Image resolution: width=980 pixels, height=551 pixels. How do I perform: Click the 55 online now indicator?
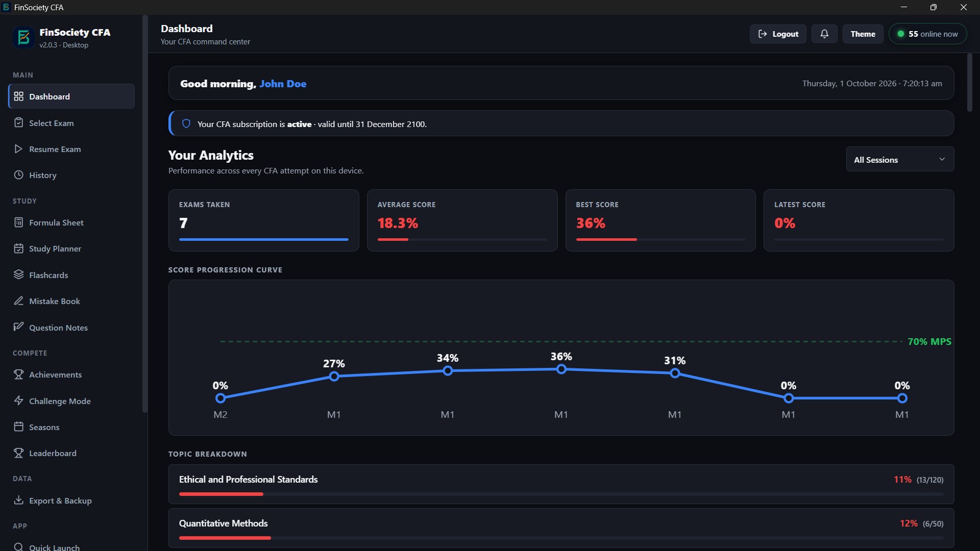(x=927, y=34)
